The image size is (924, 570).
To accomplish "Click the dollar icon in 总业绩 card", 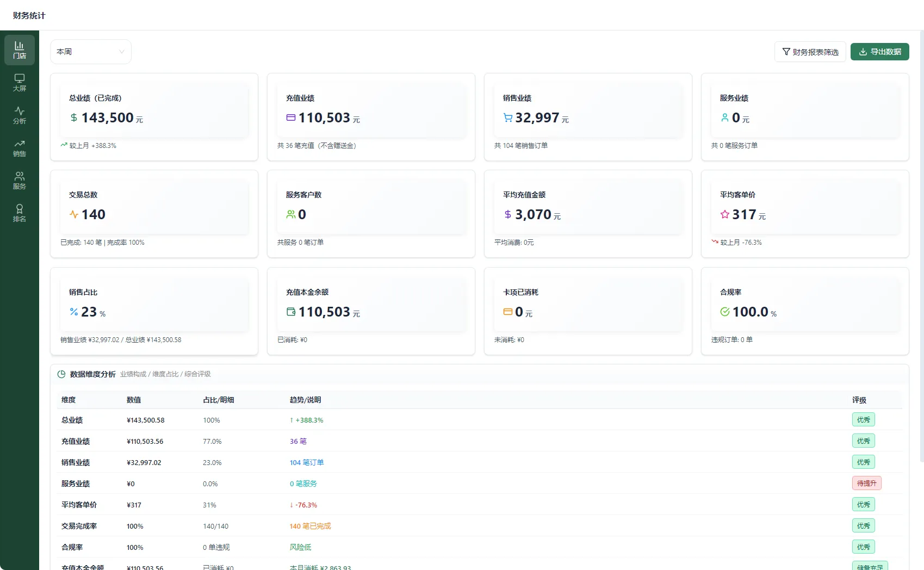I will [74, 117].
